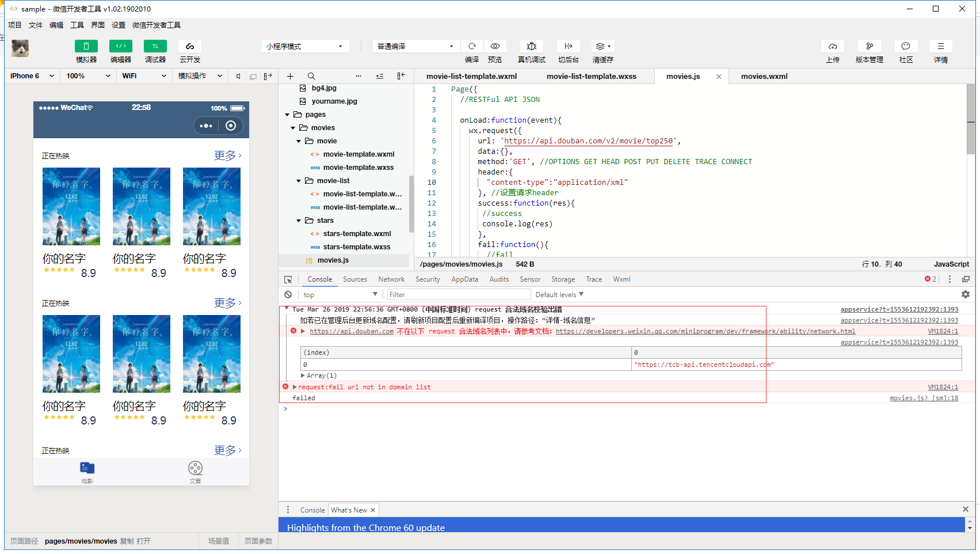Screen dimensions: 980x554
Task: Open the community (社区) icon
Action: pyautogui.click(x=906, y=46)
